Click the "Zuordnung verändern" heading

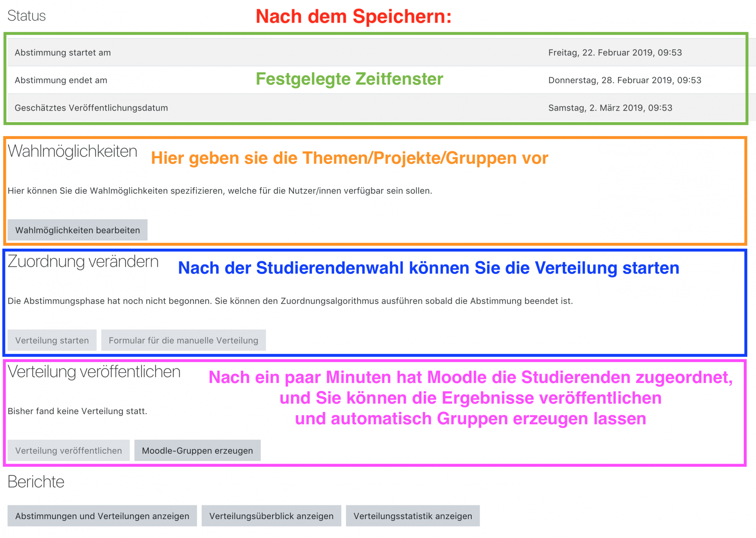(x=83, y=261)
